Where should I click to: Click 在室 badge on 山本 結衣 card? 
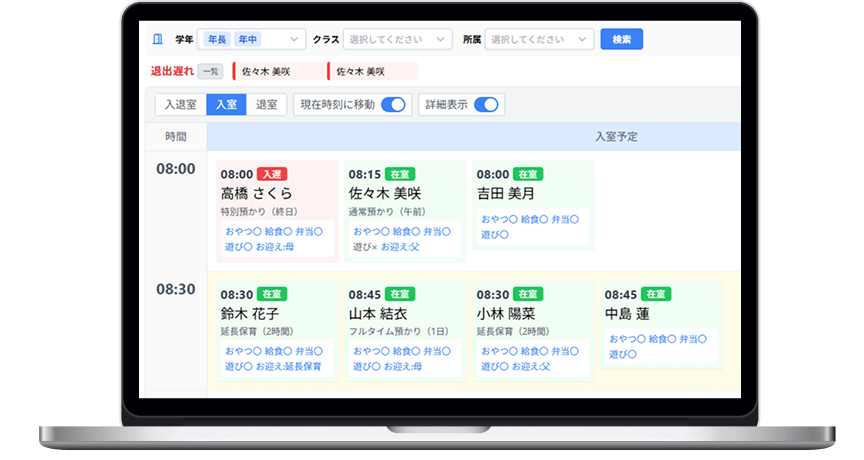pos(399,294)
